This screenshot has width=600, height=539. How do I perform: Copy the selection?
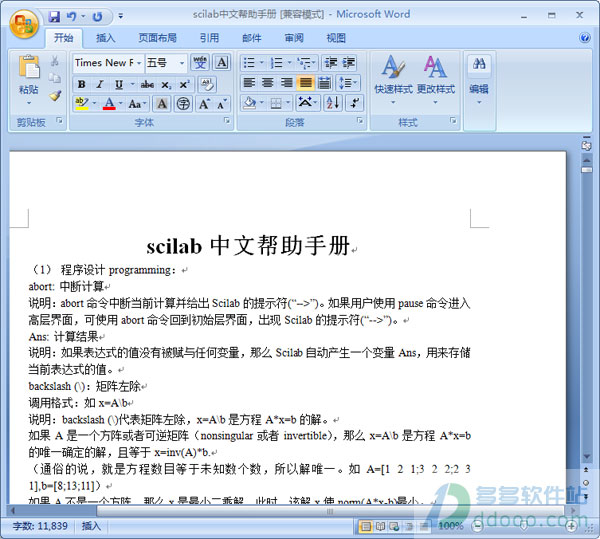[55, 78]
